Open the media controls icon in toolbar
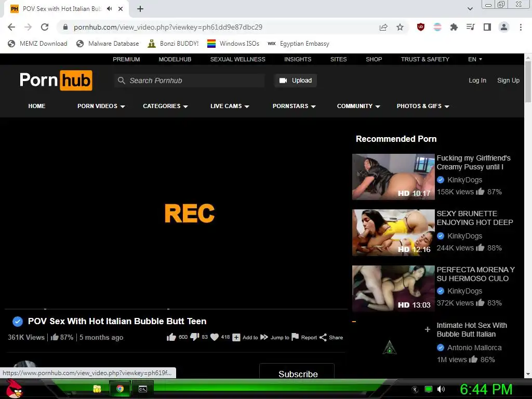532x399 pixels. tap(471, 27)
